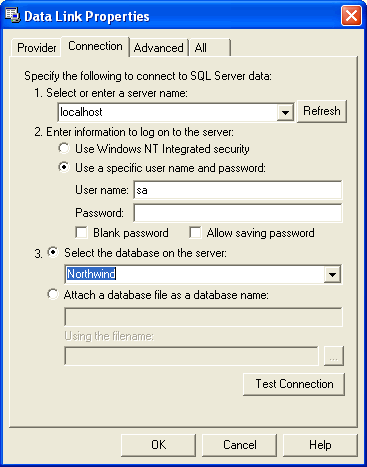Viewport: 367px width, 467px height.
Task: Expand the database selection dropdown arrow
Action: point(332,274)
